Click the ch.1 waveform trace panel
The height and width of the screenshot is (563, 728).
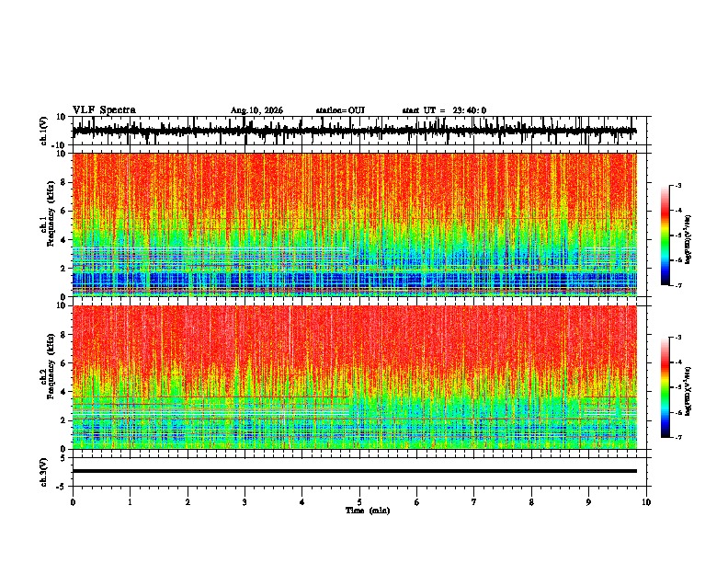click(x=361, y=131)
